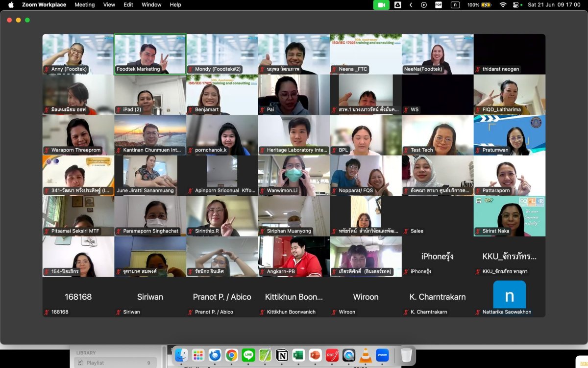Expand the menu bar hidden-items chevron
The height and width of the screenshot is (368, 588).
click(411, 5)
